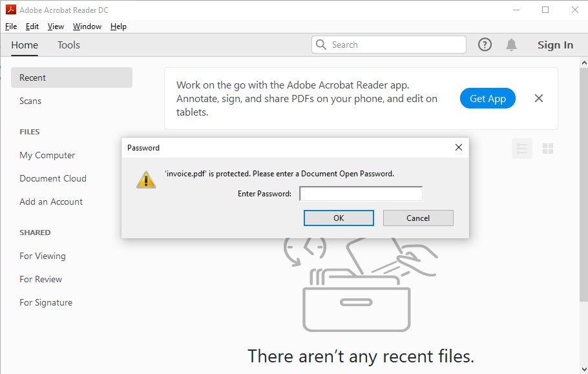The image size is (588, 374).
Task: Switch files to grid view
Action: (548, 149)
